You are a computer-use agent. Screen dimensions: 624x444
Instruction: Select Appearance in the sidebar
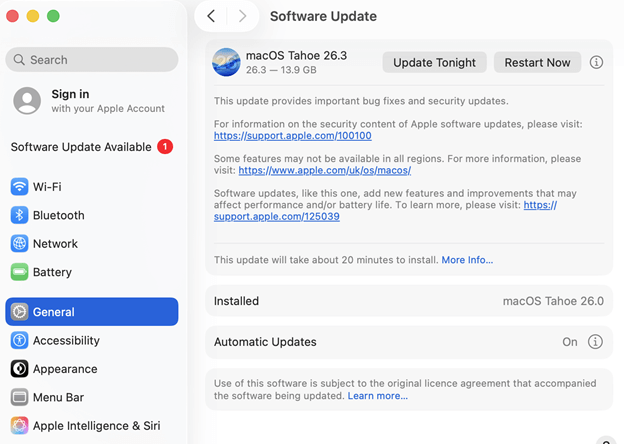point(92,369)
